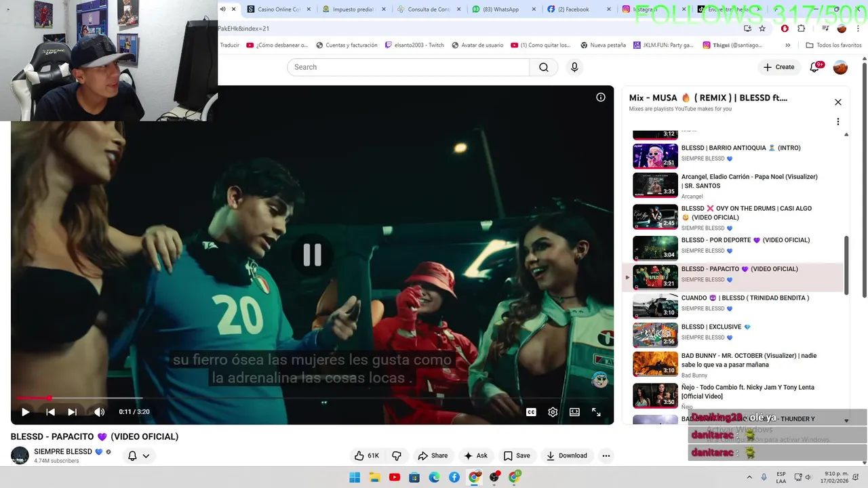Like the video with 61K likes
This screenshot has height=488, width=868.
tap(367, 455)
